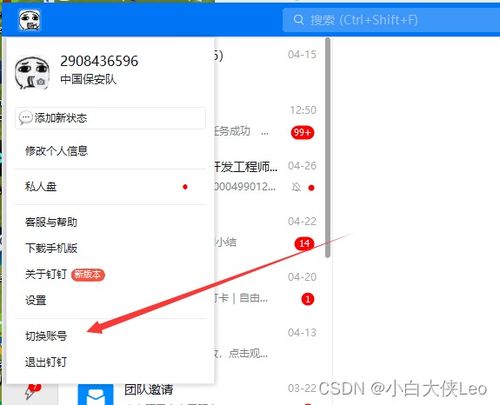Screen dimensions: 500x405
Task: Open 客服与帮助
Action: (x=51, y=222)
